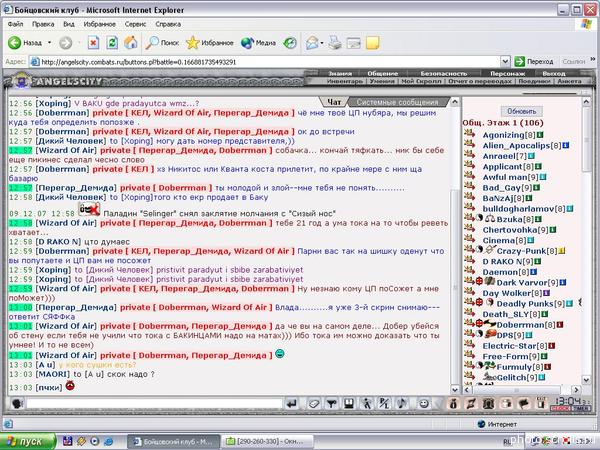Click the player list scroll-right arrow
The width and height of the screenshot is (600, 450).
(576, 390)
